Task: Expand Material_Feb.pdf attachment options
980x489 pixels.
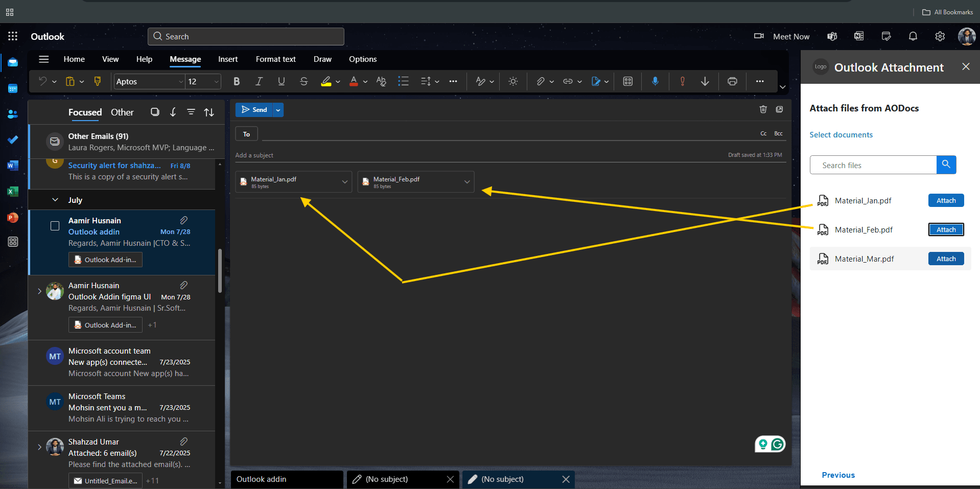Action: (467, 182)
